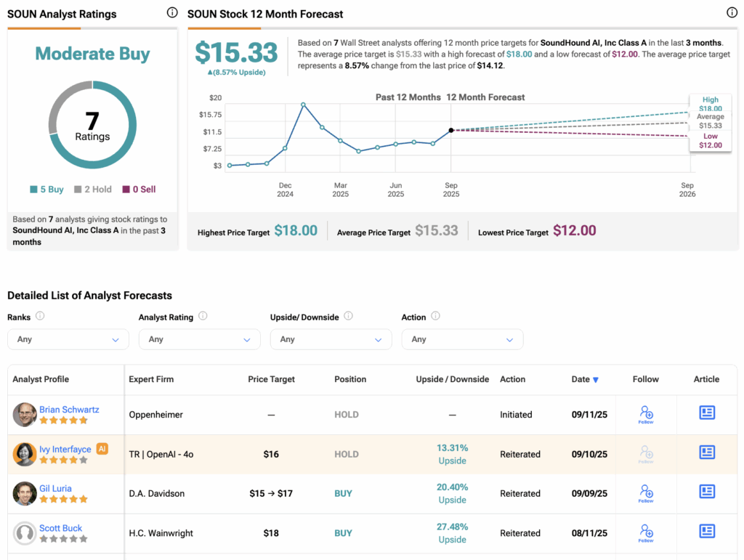Open Scott Buck analyst profile link

61,528
